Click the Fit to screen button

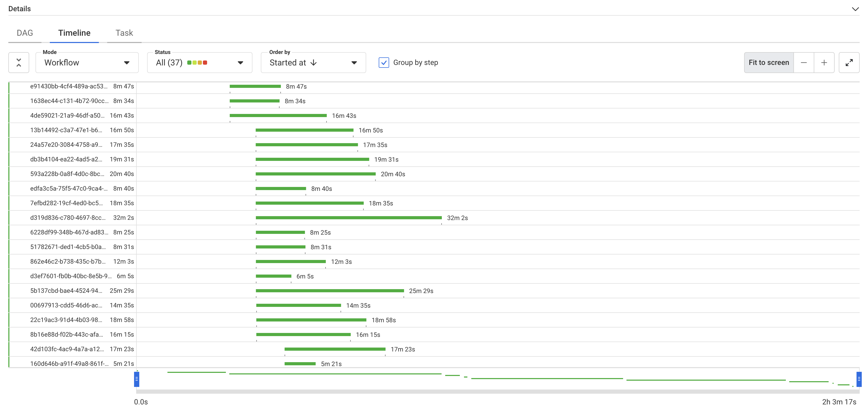tap(769, 63)
